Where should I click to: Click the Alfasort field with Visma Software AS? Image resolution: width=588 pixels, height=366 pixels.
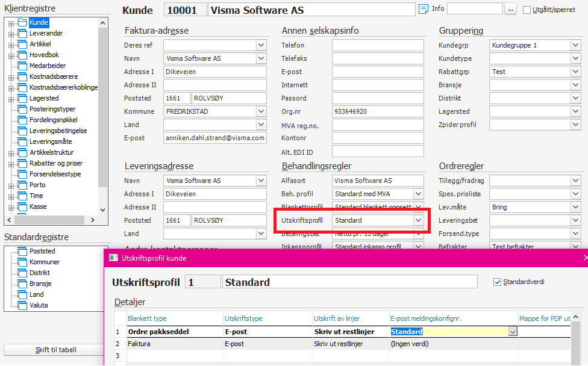[x=378, y=181]
